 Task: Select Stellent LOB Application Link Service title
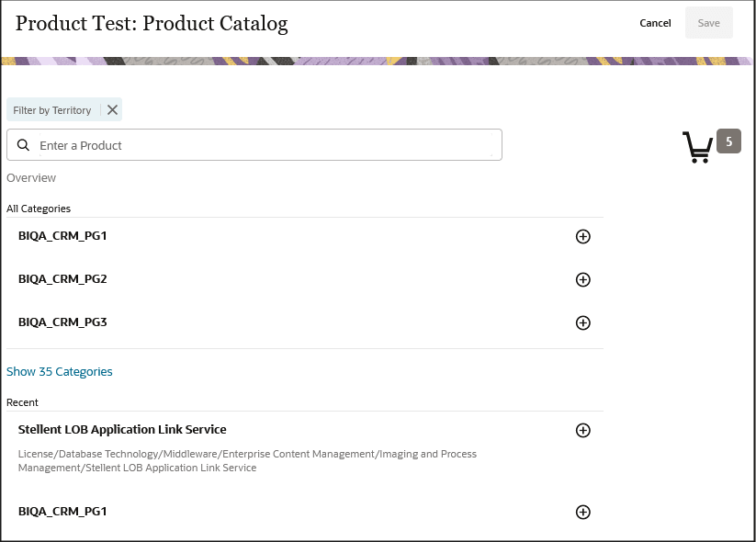pos(122,429)
